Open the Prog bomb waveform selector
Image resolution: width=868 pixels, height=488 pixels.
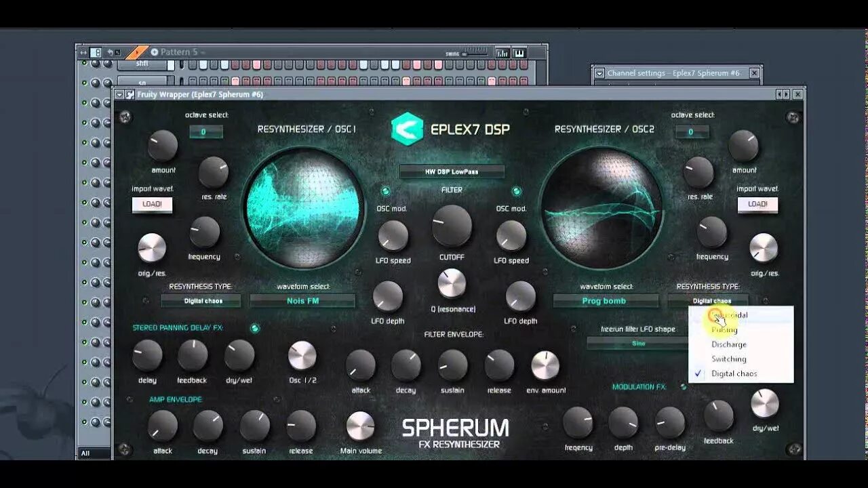point(605,300)
